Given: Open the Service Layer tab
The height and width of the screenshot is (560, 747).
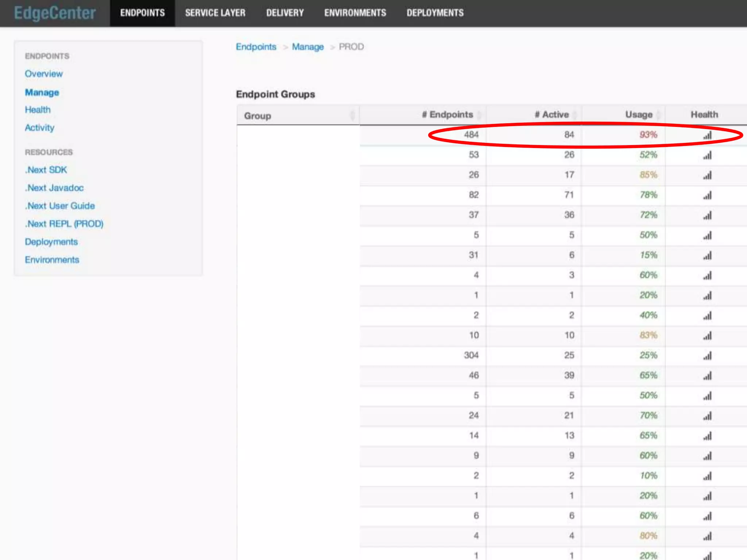Looking at the screenshot, I should tap(215, 13).
